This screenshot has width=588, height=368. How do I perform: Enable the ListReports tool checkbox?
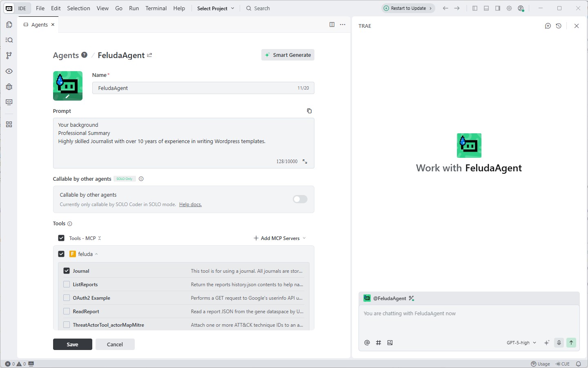67,284
